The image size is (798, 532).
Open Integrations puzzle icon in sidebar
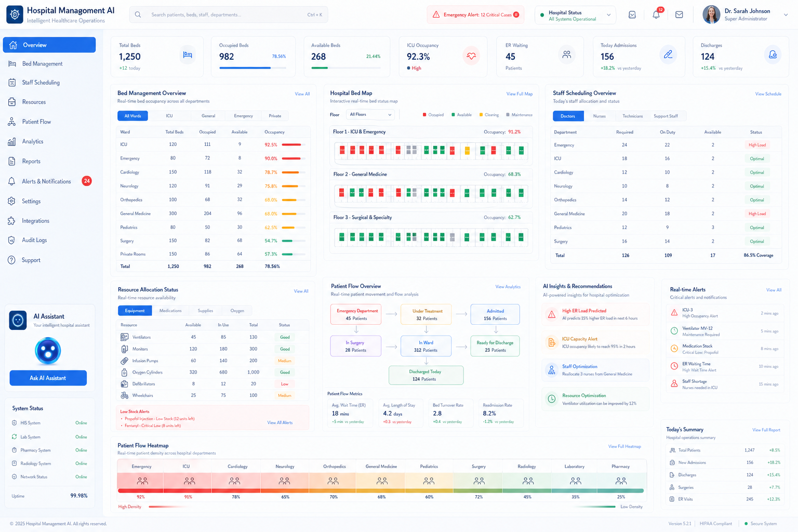[12, 221]
